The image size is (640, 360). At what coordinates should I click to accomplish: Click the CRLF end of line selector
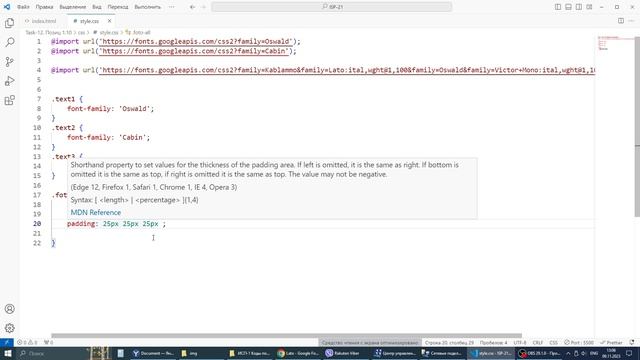tap(538, 342)
